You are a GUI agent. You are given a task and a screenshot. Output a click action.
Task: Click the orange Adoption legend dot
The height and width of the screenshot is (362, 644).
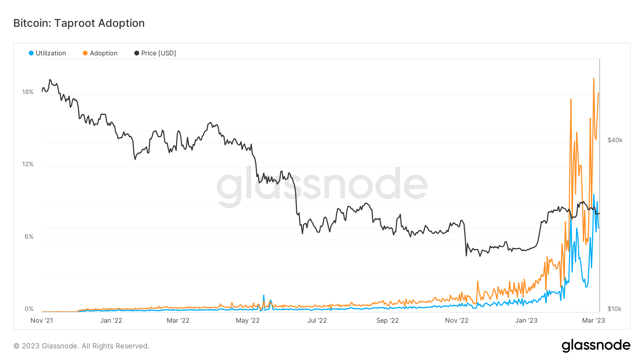pos(85,53)
